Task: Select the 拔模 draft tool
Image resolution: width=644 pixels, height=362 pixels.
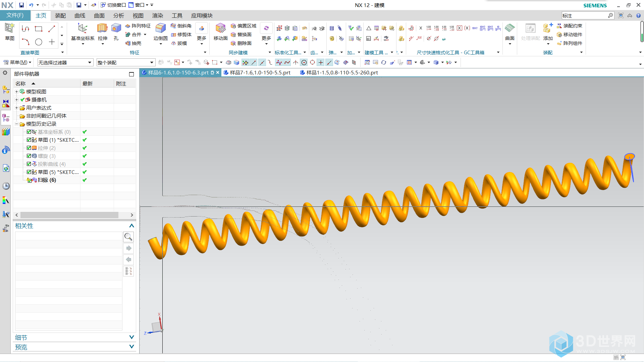Action: pos(179,43)
